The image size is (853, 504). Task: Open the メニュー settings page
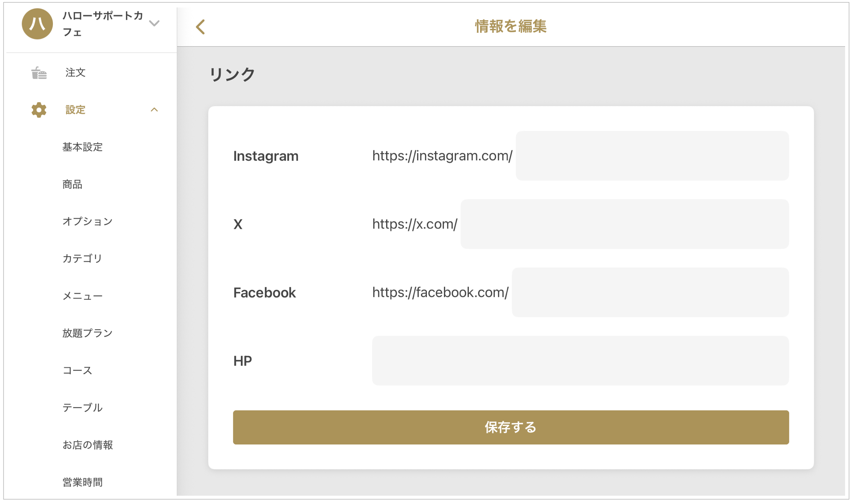tap(83, 296)
